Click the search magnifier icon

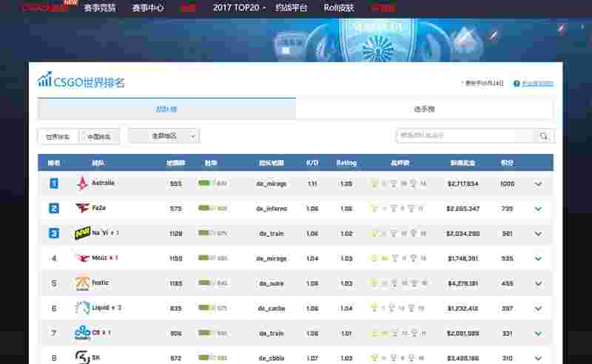[544, 136]
